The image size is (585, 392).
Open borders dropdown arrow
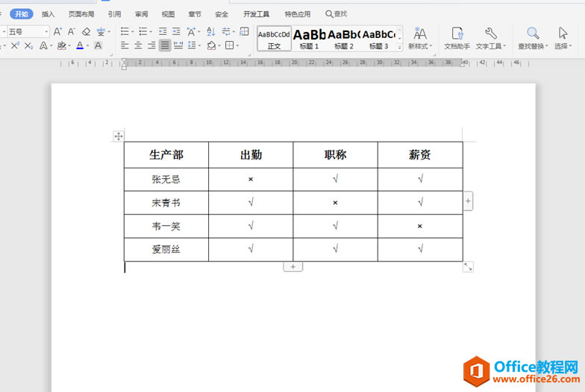click(x=237, y=46)
